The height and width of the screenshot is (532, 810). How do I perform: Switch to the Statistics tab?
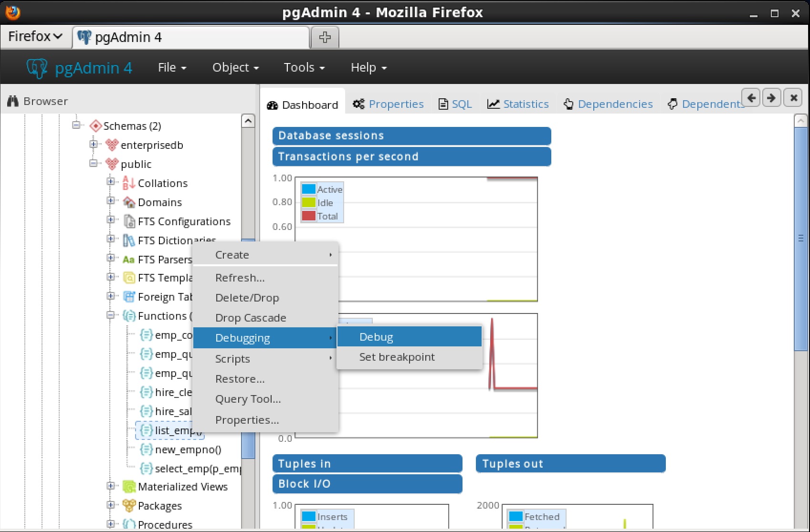[x=518, y=104]
